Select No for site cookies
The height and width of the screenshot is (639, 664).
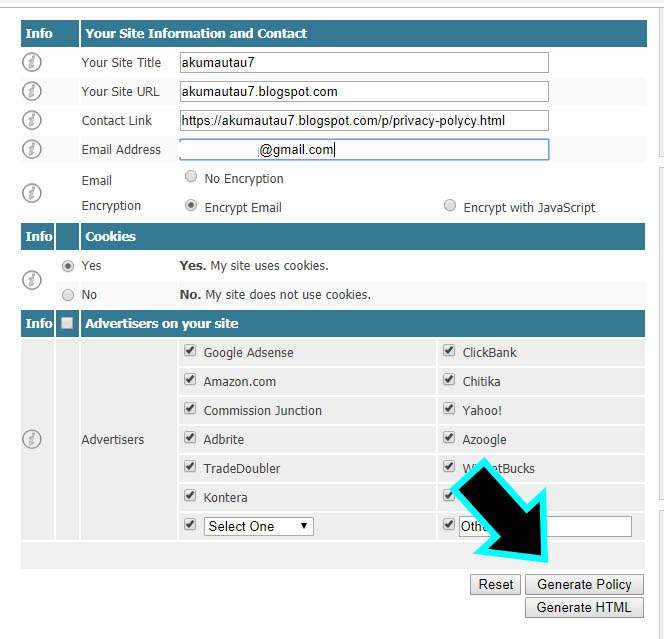click(68, 295)
